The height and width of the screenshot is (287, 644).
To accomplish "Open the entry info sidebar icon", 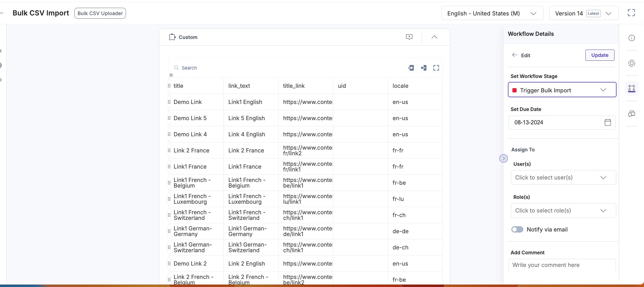I will (x=632, y=38).
